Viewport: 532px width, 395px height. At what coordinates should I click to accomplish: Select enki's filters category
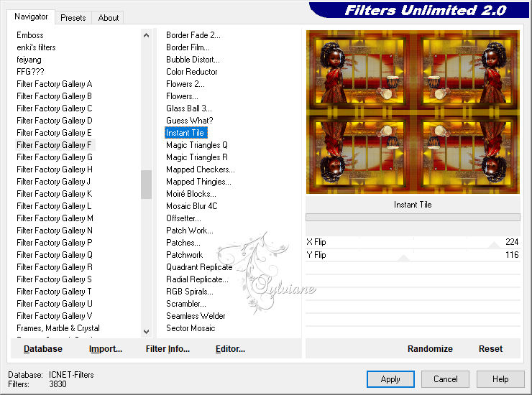pyautogui.click(x=36, y=47)
